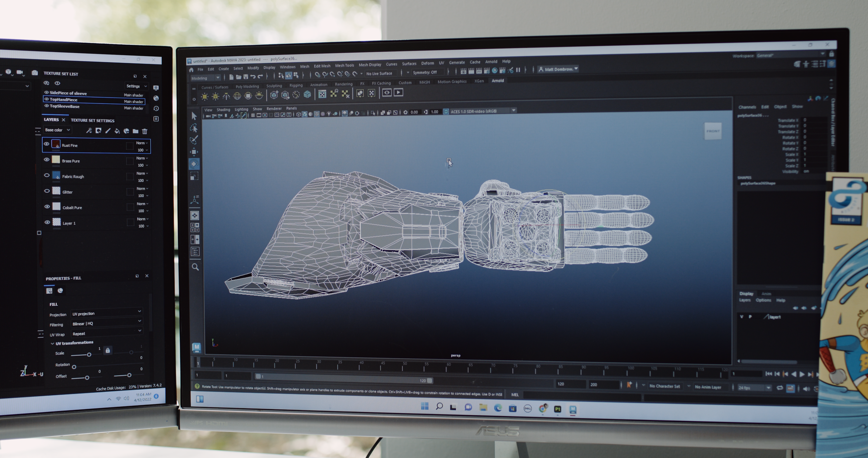The image size is (868, 458).
Task: Open the Outliner layout icon in Maya sidebar
Action: click(195, 252)
